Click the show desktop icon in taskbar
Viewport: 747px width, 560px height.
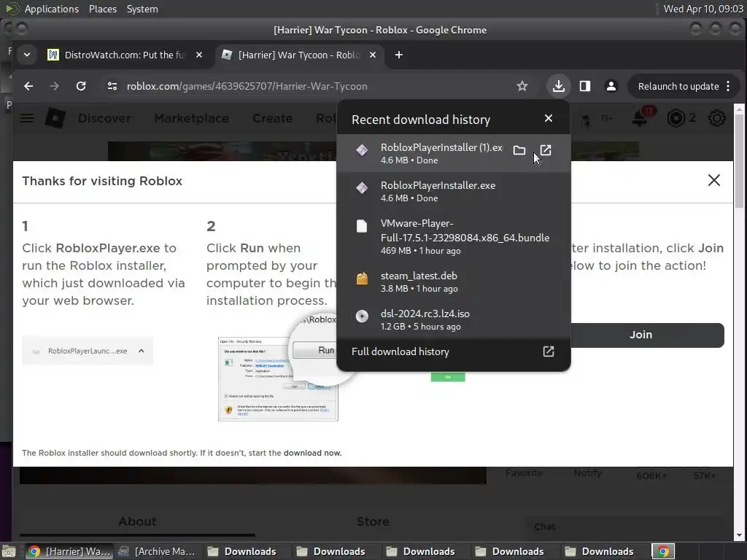click(x=9, y=551)
